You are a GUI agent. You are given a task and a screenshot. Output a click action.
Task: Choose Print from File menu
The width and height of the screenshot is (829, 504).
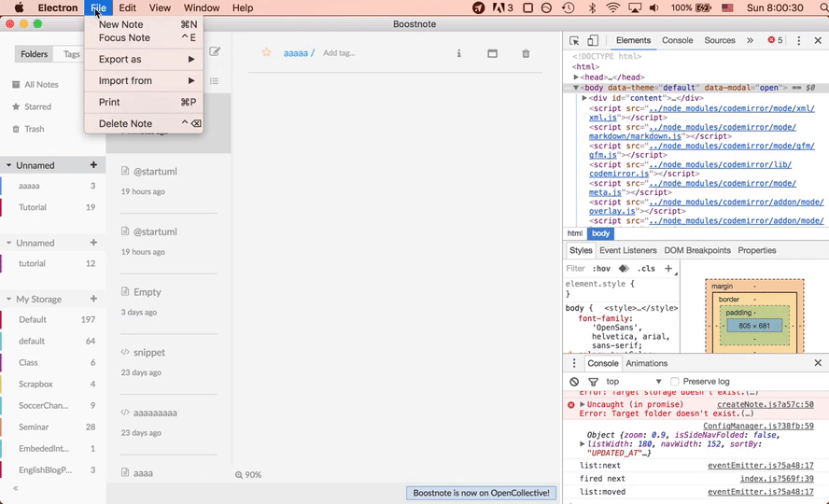143,103
